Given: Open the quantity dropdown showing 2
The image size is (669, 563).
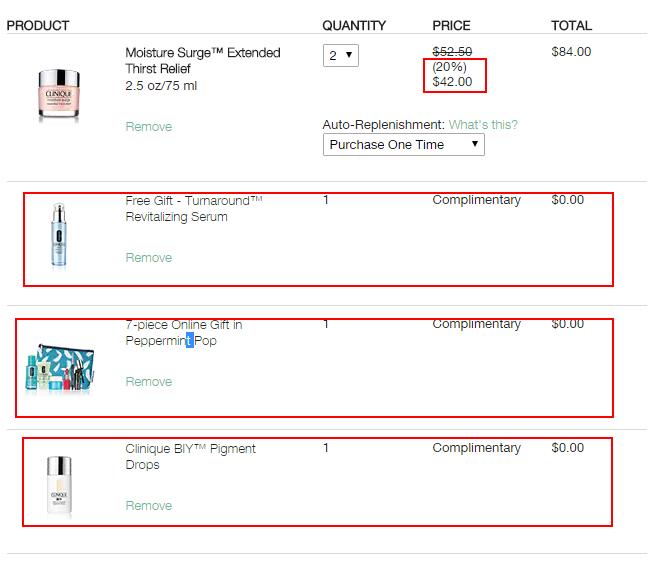Looking at the screenshot, I should [340, 55].
